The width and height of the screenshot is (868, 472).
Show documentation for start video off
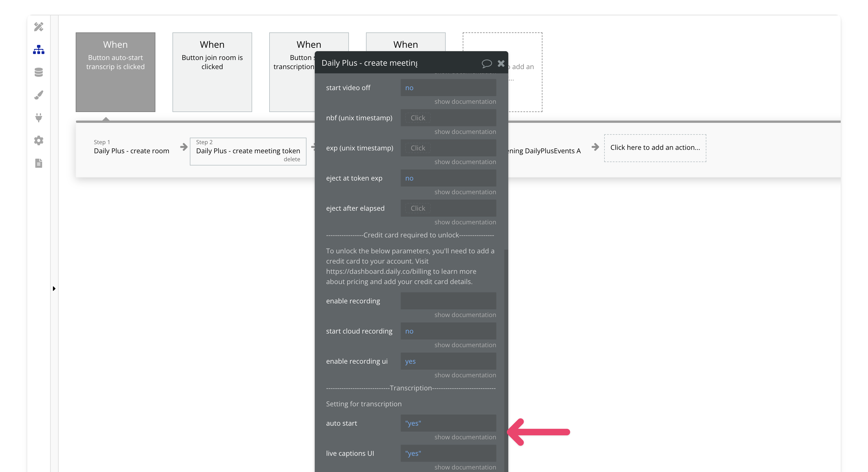tap(465, 102)
